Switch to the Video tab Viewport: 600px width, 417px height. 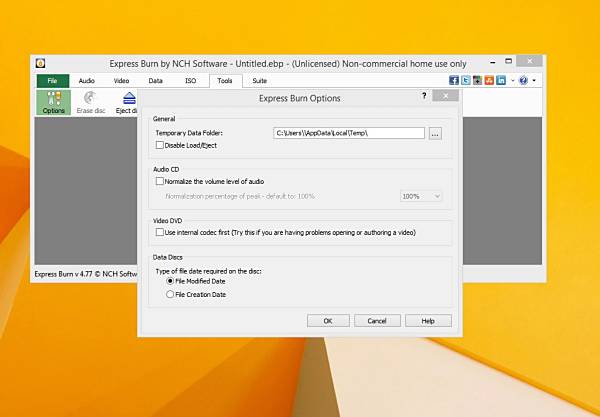point(121,81)
